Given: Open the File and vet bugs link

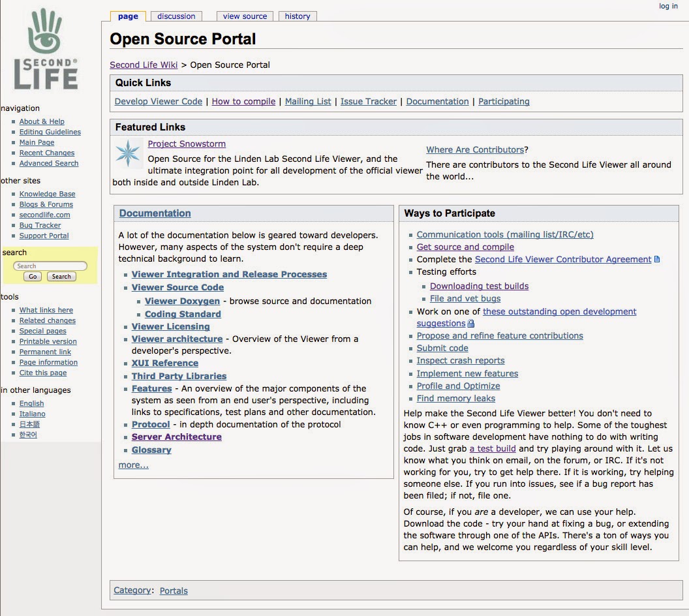Looking at the screenshot, I should pyautogui.click(x=465, y=299).
